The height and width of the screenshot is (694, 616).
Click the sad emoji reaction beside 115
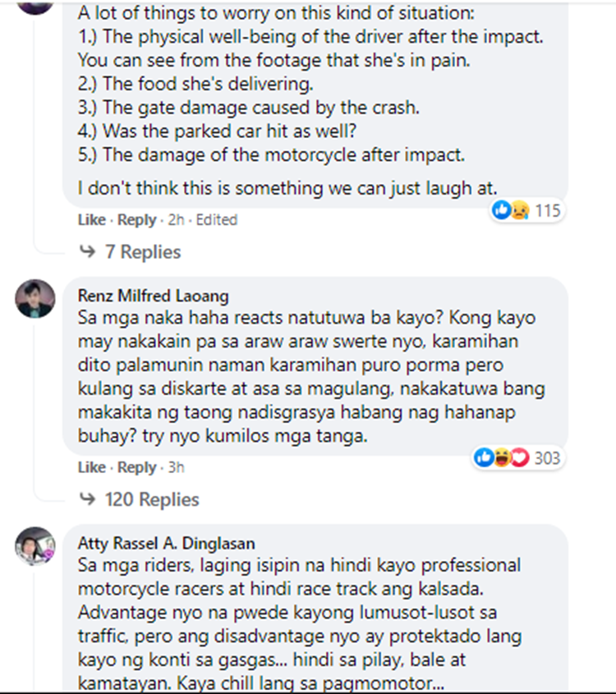pos(520,209)
